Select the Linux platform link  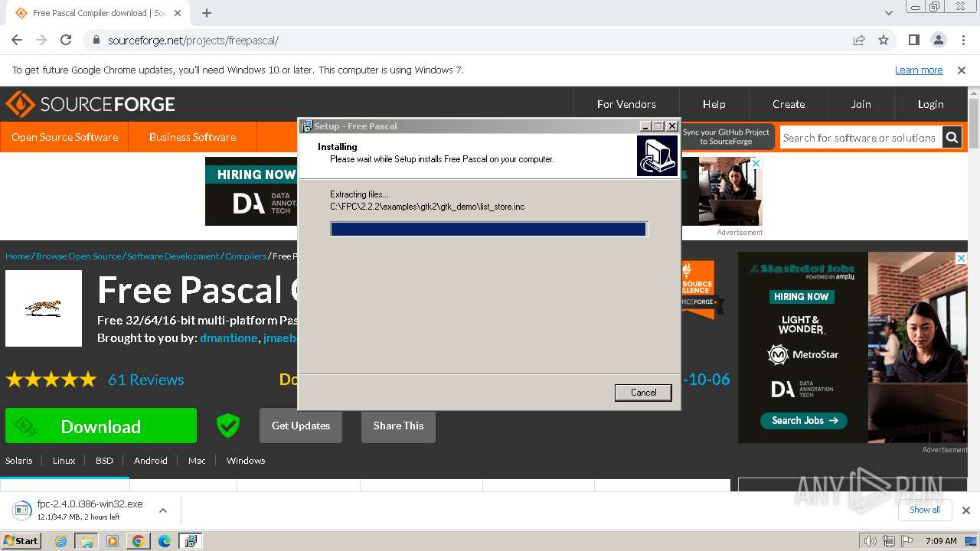click(64, 461)
